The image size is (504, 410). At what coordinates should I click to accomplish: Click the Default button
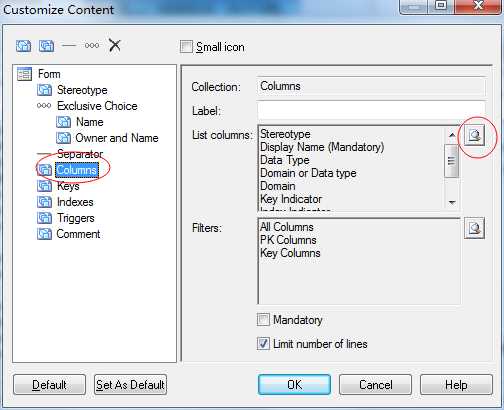tap(49, 385)
